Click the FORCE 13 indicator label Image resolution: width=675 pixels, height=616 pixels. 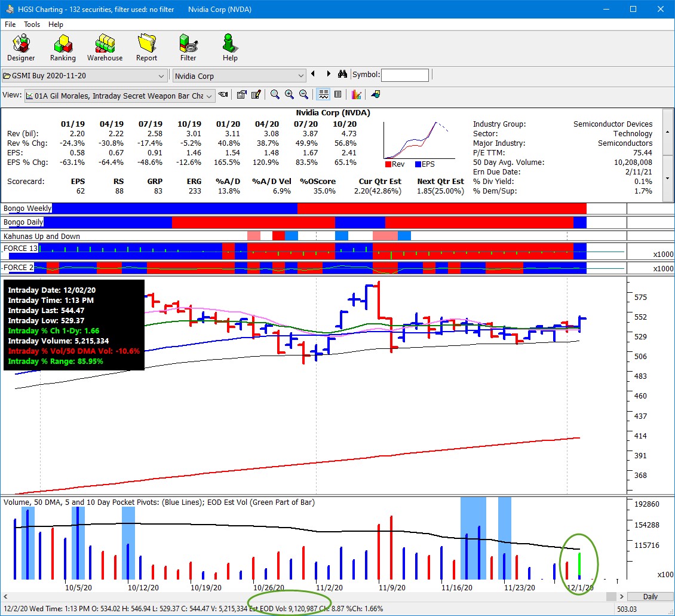(21, 249)
